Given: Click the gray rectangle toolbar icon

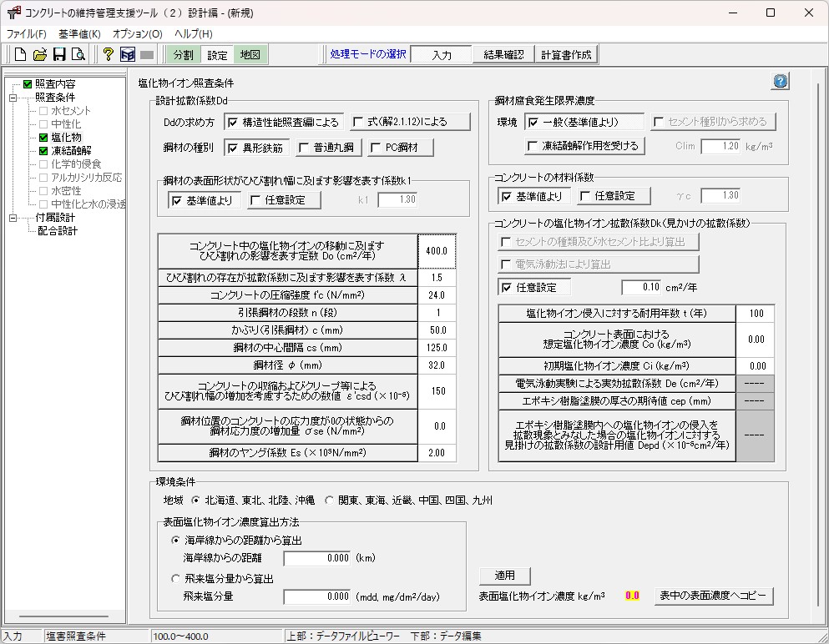Looking at the screenshot, I should tap(147, 54).
